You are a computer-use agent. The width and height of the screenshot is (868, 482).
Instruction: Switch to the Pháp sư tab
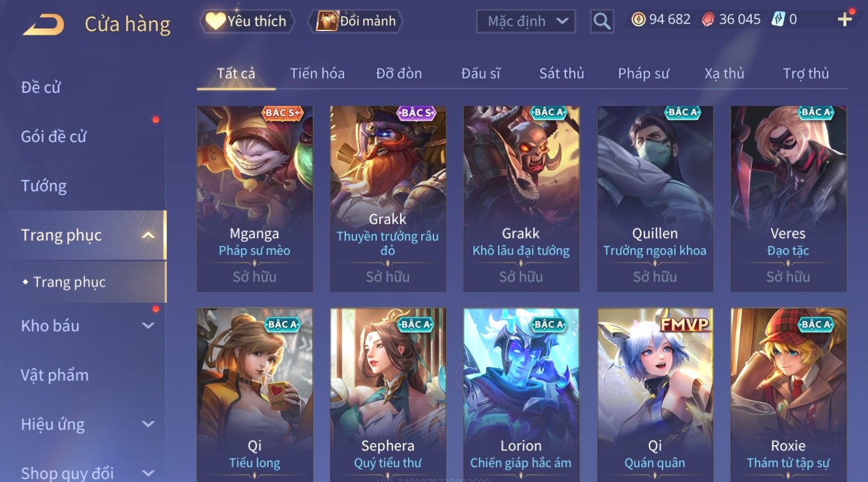[x=643, y=74]
